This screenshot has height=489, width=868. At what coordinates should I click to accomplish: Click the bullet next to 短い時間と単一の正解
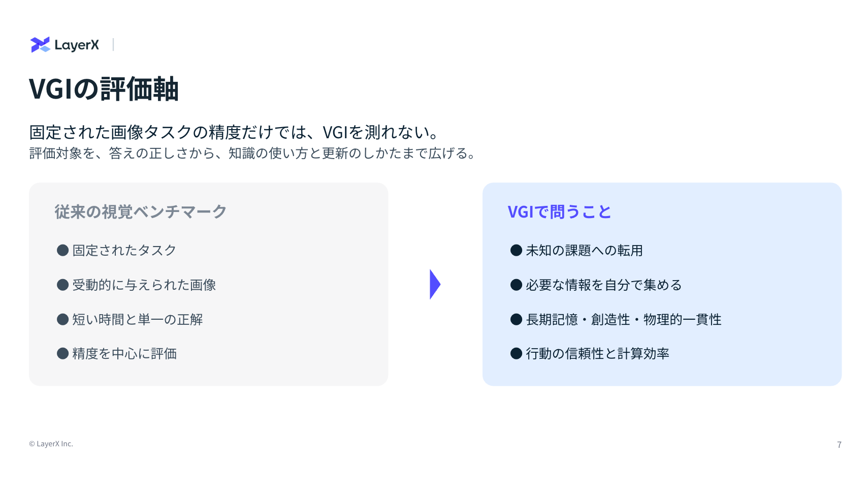coord(62,319)
